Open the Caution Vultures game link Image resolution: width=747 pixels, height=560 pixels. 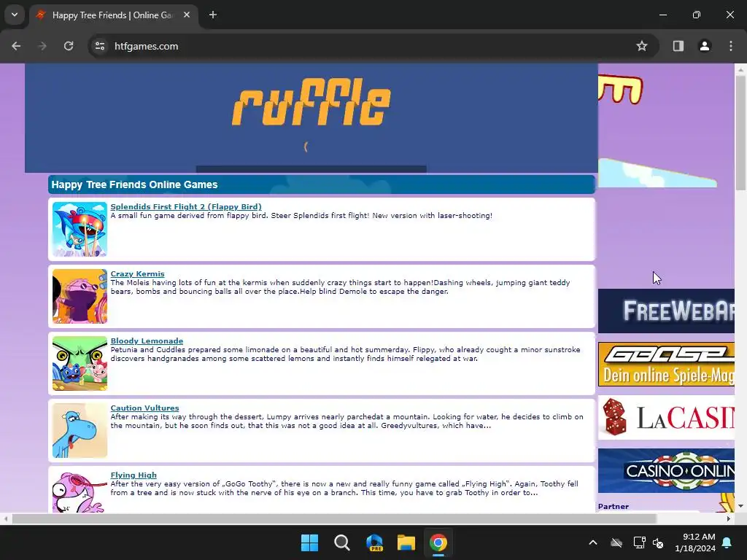(x=145, y=408)
